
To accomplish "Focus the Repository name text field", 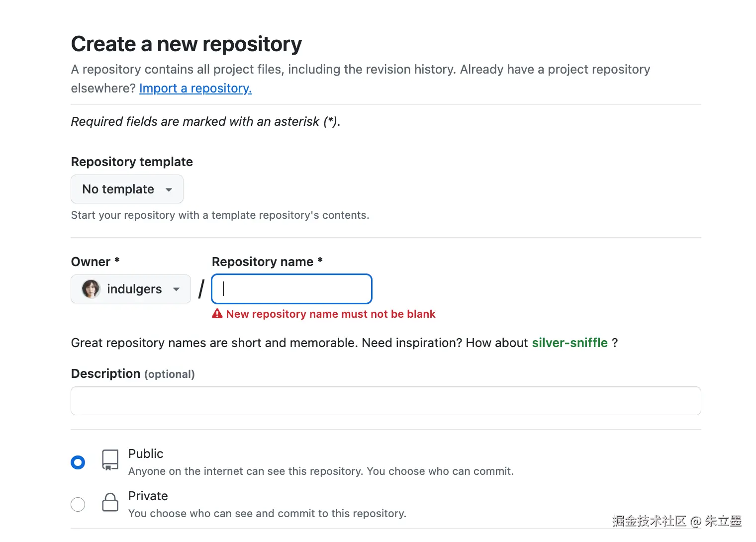I will (292, 289).
